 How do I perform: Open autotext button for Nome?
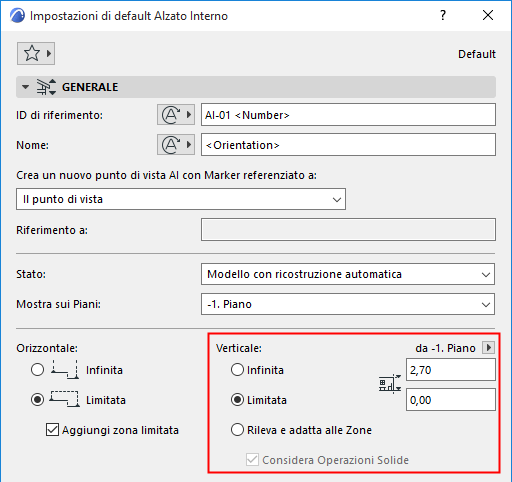[x=176, y=145]
